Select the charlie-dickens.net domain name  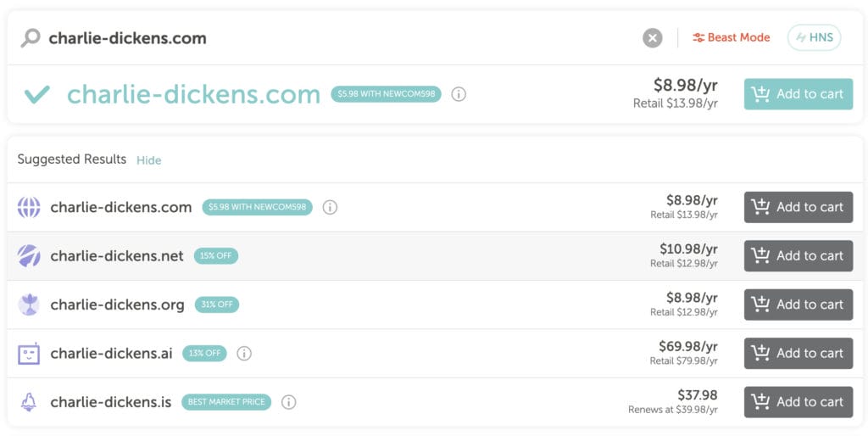[x=117, y=256]
